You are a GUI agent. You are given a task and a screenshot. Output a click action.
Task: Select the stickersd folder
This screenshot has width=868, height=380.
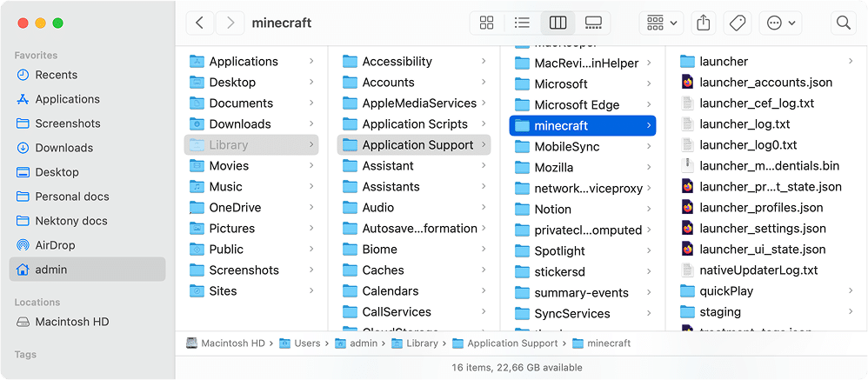(583, 272)
